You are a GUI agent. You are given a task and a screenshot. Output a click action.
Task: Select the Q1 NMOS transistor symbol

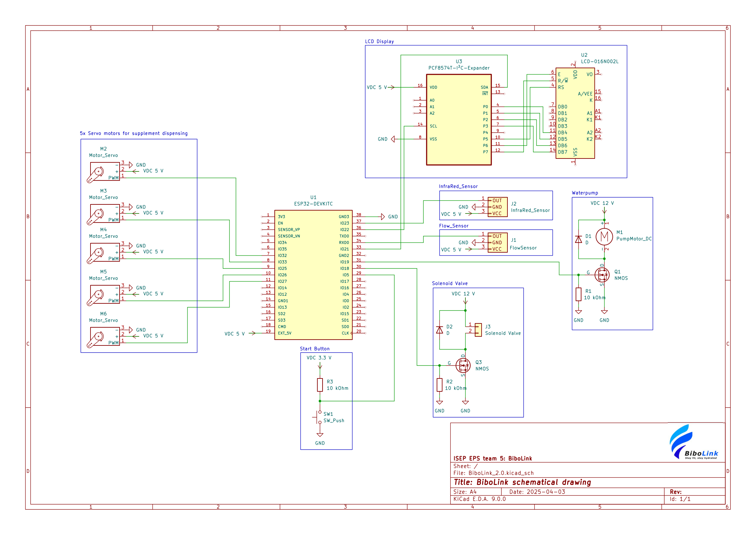point(602,275)
